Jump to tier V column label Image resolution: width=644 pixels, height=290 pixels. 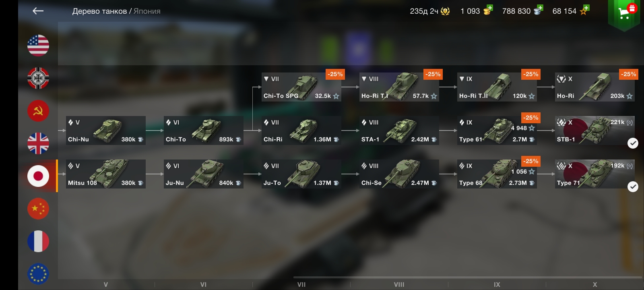pyautogui.click(x=106, y=284)
